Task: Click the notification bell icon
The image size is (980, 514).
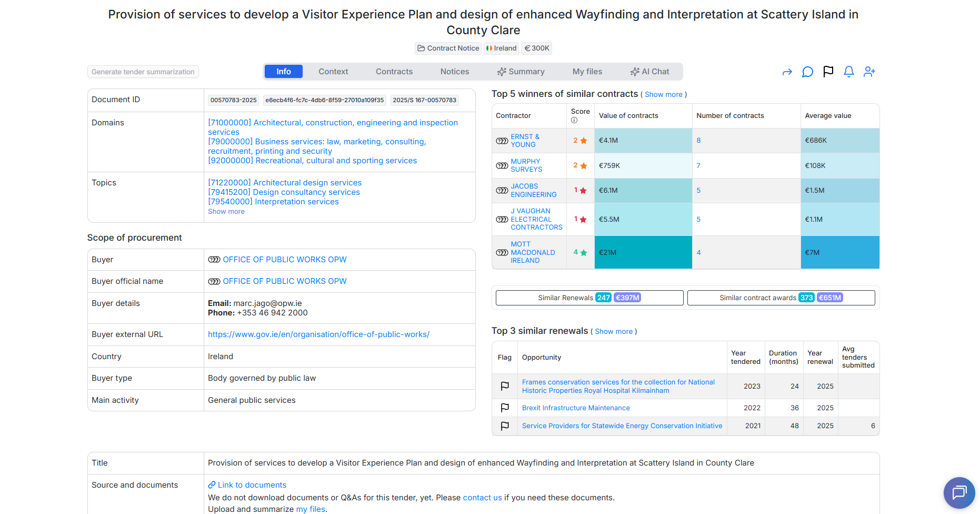Action: coord(848,72)
